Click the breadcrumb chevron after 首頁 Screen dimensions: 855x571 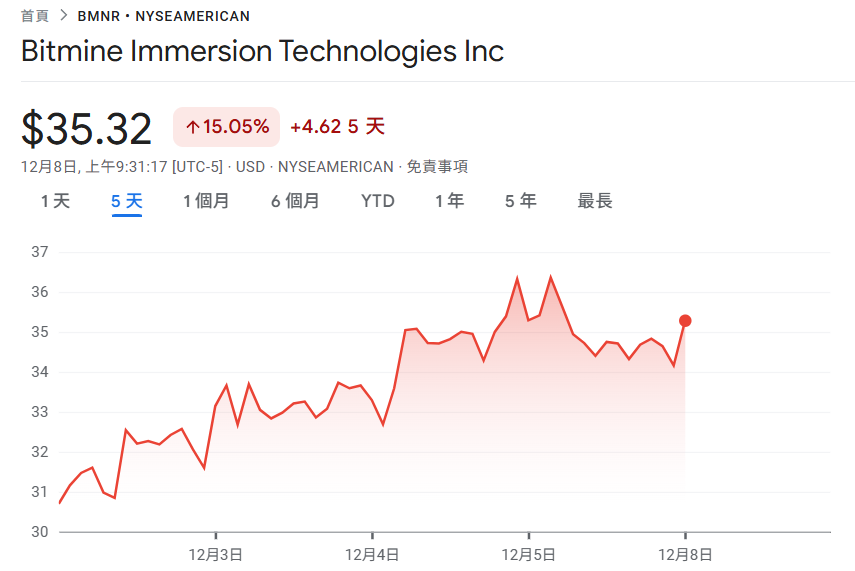coord(63,16)
